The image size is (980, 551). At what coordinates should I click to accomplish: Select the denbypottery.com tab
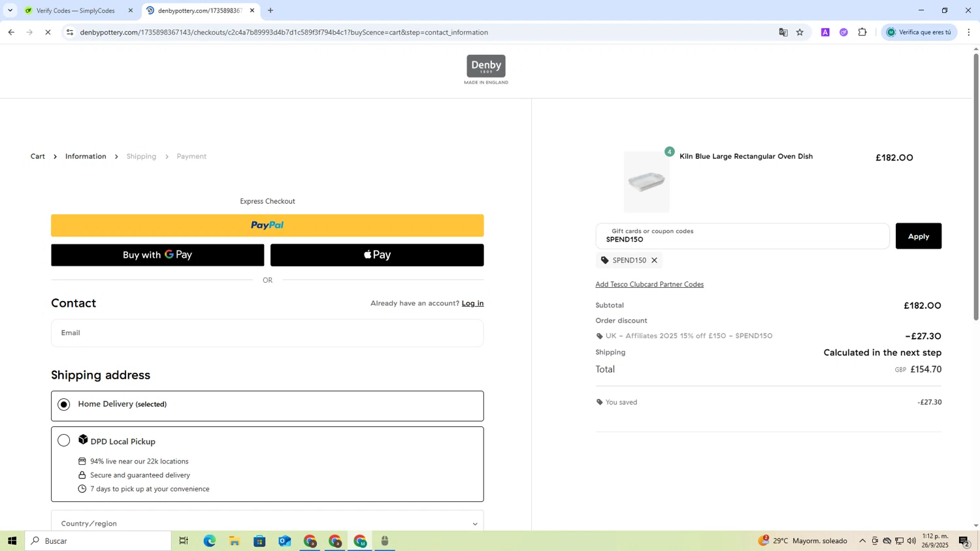201,10
